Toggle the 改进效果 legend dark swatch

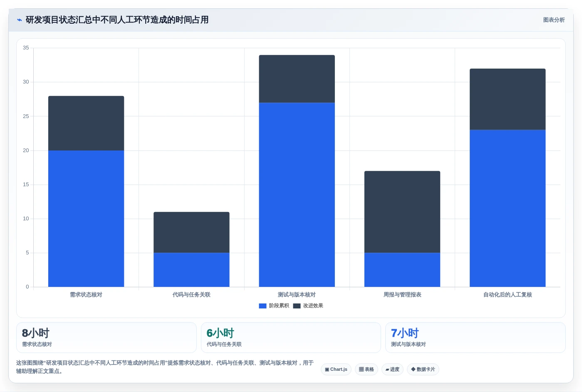click(x=297, y=306)
